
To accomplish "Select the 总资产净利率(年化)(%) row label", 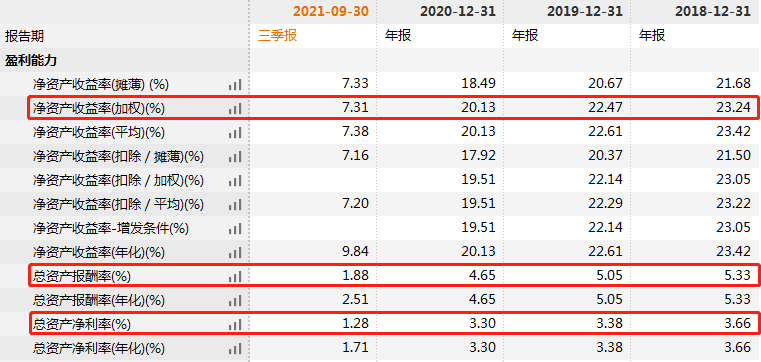I will [99, 348].
